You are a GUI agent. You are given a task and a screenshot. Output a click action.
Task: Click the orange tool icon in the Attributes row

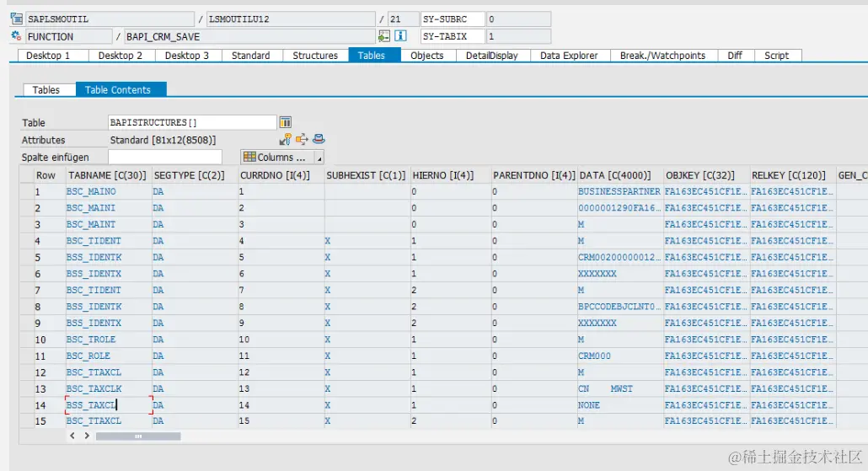[x=302, y=140]
